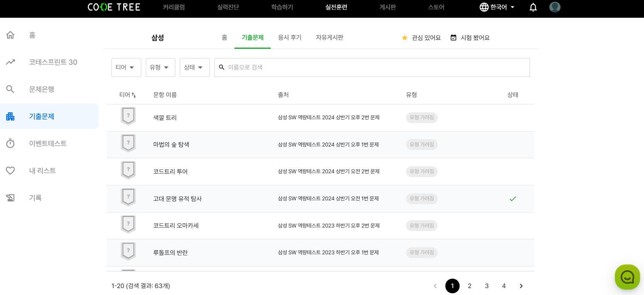
Task: Open 스토어 in top menu
Action: (x=436, y=7)
